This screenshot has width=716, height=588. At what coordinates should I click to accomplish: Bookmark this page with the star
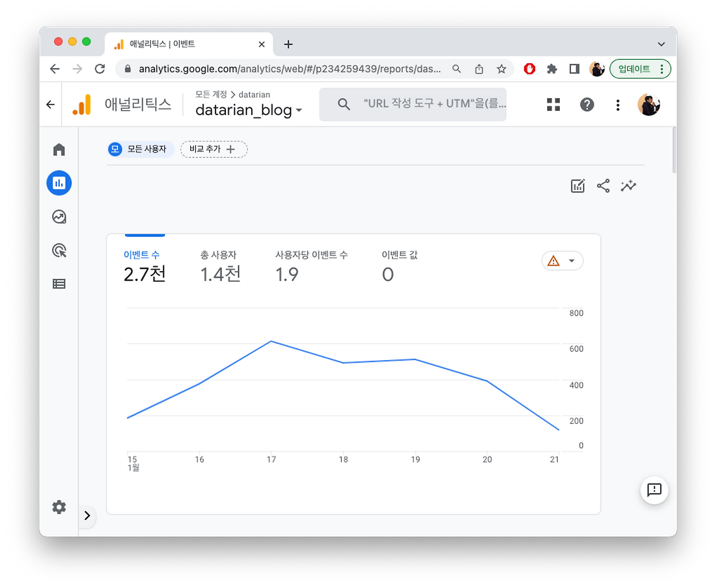(501, 69)
